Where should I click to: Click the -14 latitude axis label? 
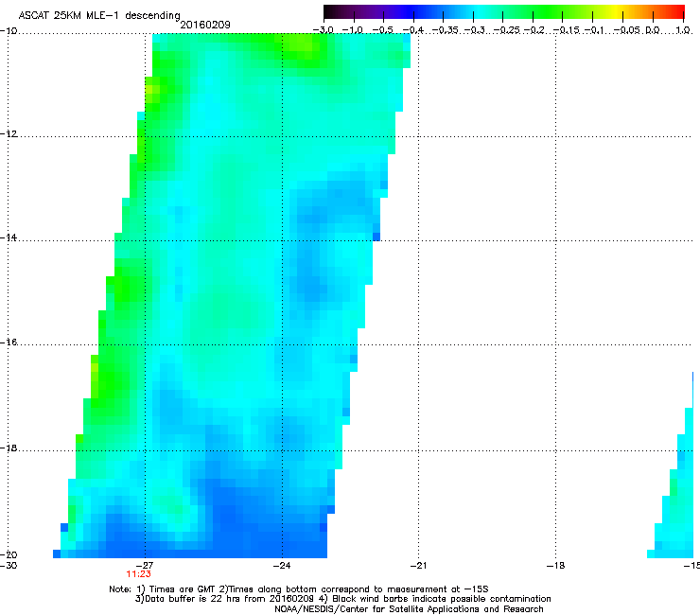(x=9, y=237)
